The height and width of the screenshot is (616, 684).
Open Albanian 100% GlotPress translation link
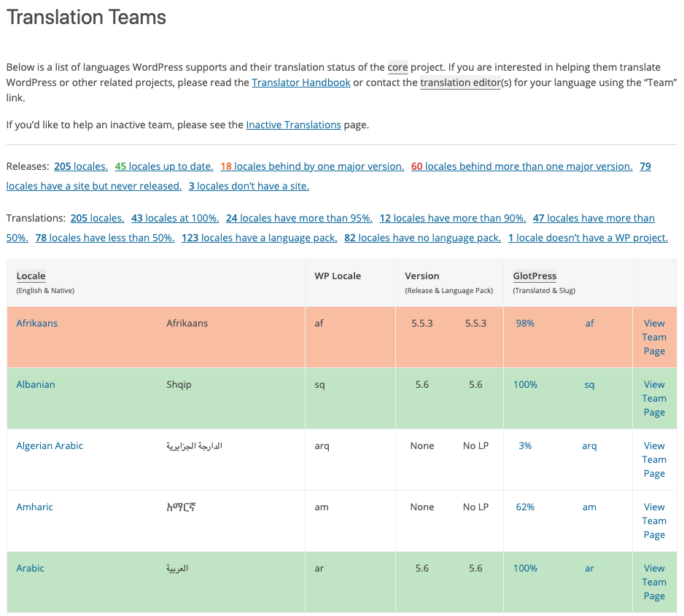pos(525,384)
